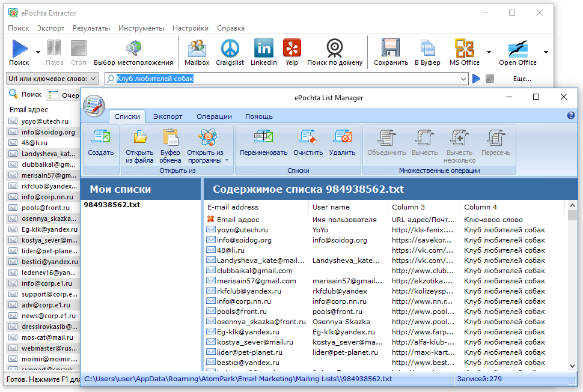
Task: Click Пересечь lists icon
Action: (496, 137)
